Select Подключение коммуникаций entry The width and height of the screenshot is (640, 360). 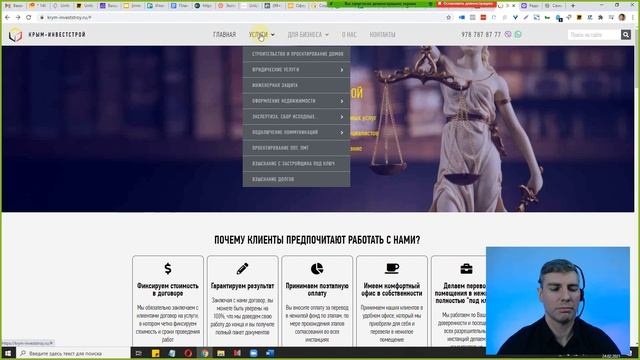click(296, 132)
